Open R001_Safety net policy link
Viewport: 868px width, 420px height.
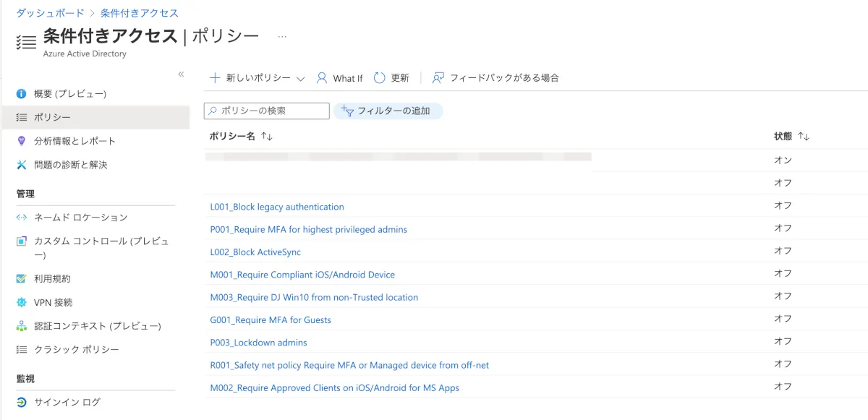(349, 365)
